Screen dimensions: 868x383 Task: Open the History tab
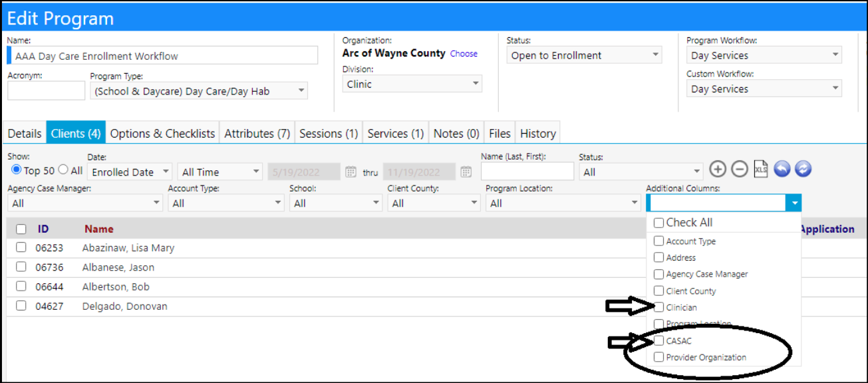coord(538,133)
